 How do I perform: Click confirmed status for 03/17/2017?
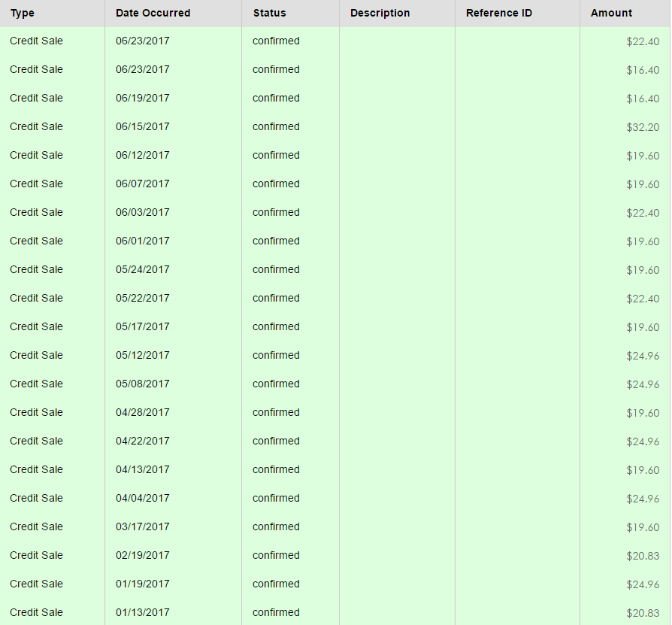point(276,526)
